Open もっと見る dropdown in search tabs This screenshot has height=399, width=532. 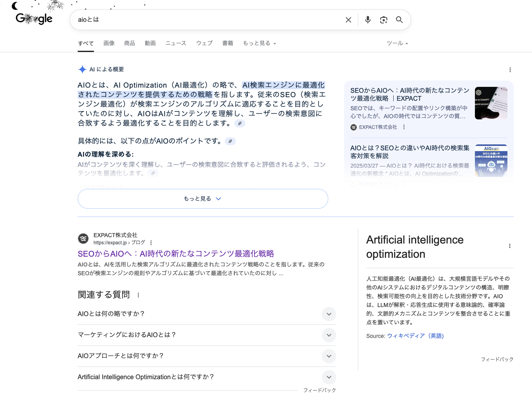point(259,43)
